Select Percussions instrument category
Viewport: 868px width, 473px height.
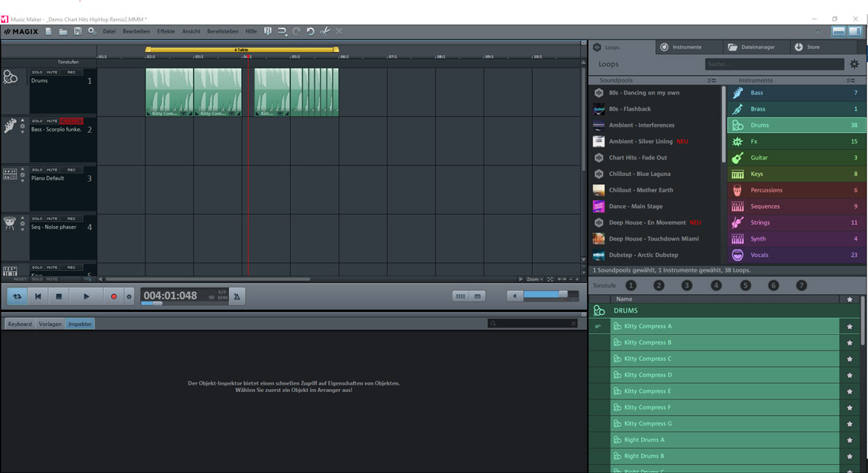pyautogui.click(x=795, y=190)
